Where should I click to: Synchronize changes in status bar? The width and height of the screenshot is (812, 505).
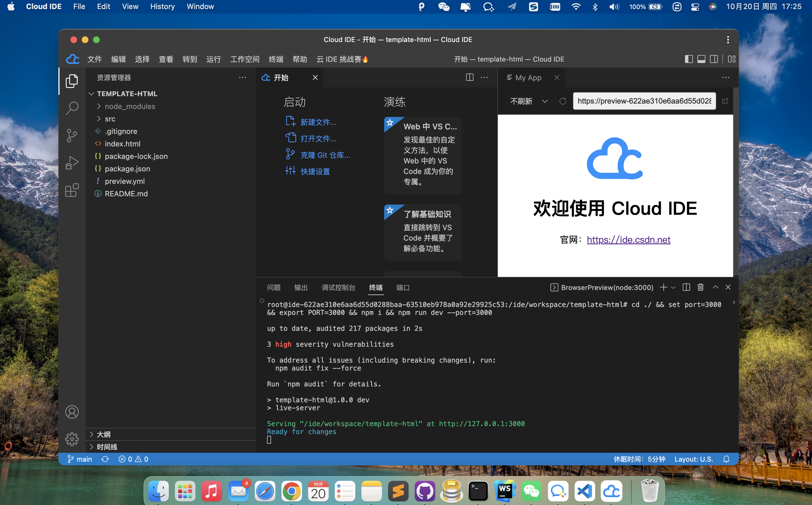(105, 459)
